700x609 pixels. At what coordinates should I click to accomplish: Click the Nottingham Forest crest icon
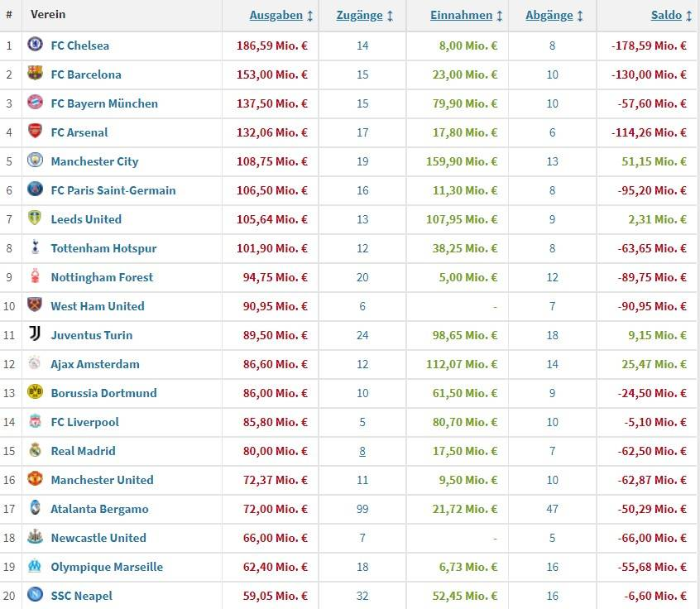(35, 276)
